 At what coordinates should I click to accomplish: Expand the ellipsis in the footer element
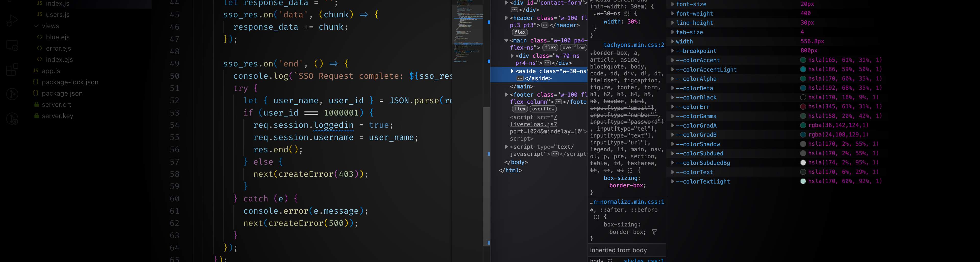[558, 102]
